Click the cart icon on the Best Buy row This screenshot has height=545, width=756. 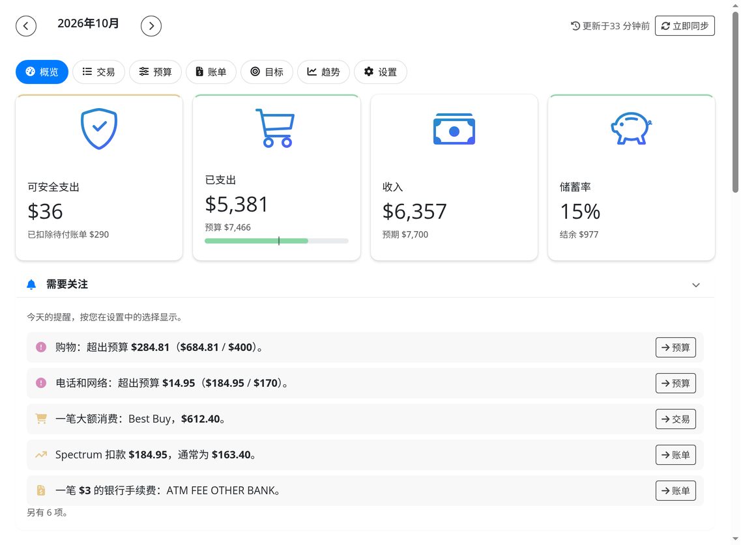(41, 419)
